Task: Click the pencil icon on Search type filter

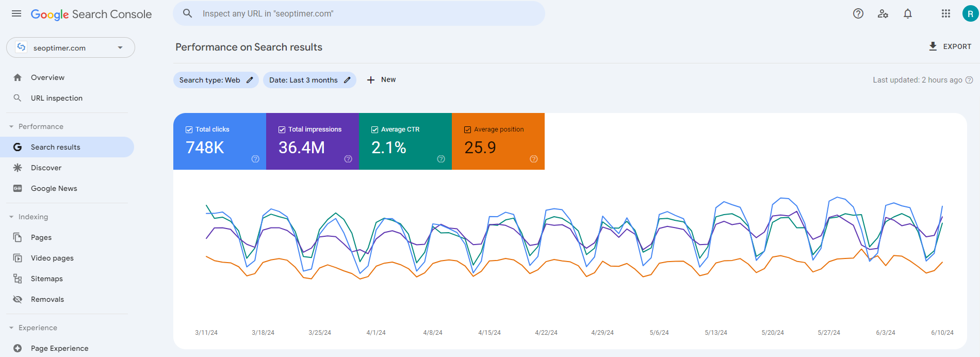Action: (x=250, y=80)
